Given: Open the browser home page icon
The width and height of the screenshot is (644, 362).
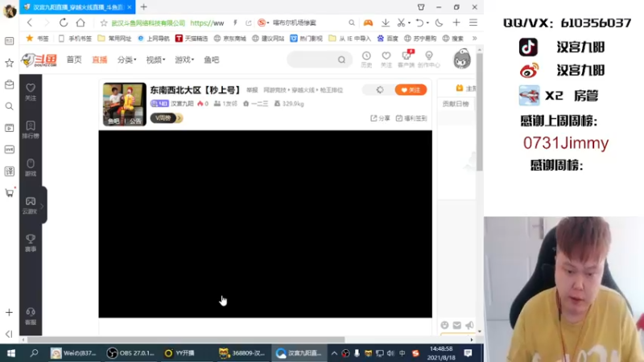Looking at the screenshot, I should [x=80, y=23].
